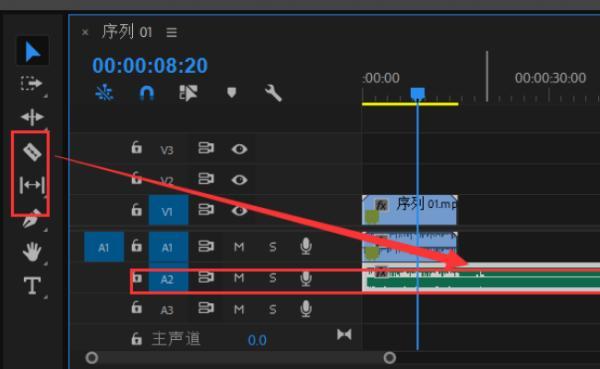Viewport: 600px width, 369px height.
Task: Click the timeline horizontal zoom scrollbar
Action: [241, 358]
